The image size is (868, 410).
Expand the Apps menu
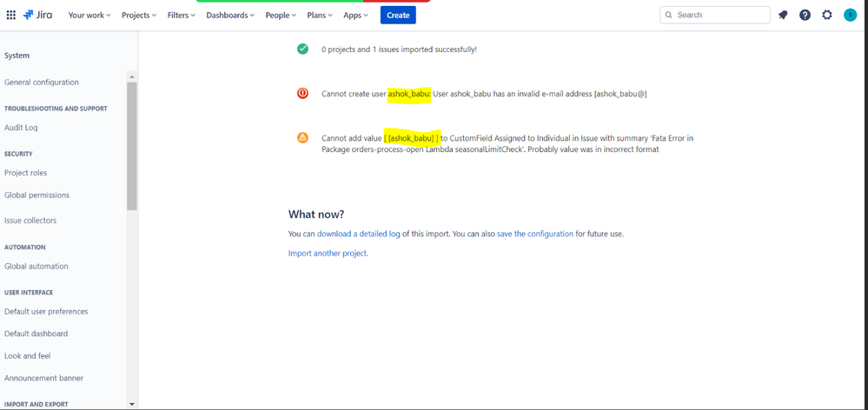355,15
